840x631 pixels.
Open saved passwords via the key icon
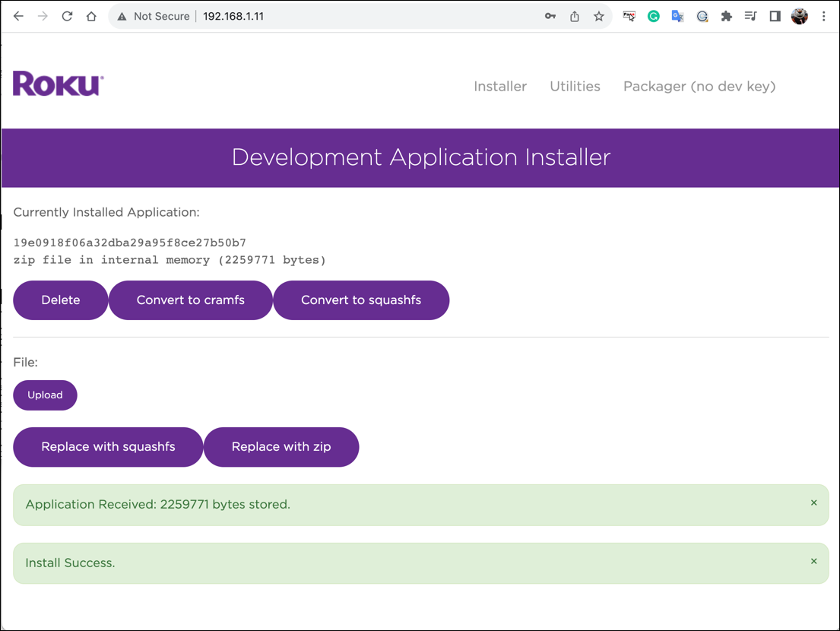(x=550, y=16)
